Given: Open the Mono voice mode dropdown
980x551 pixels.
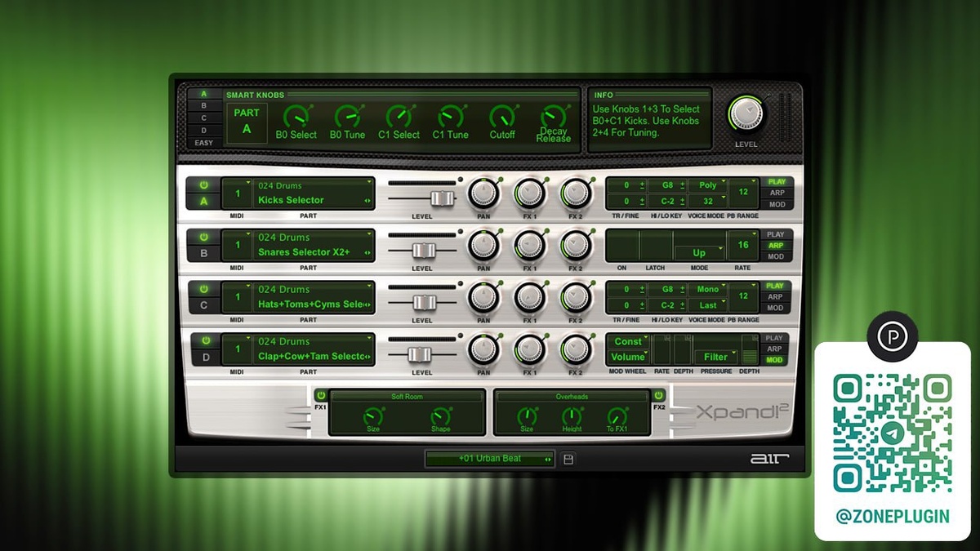Looking at the screenshot, I should (707, 289).
